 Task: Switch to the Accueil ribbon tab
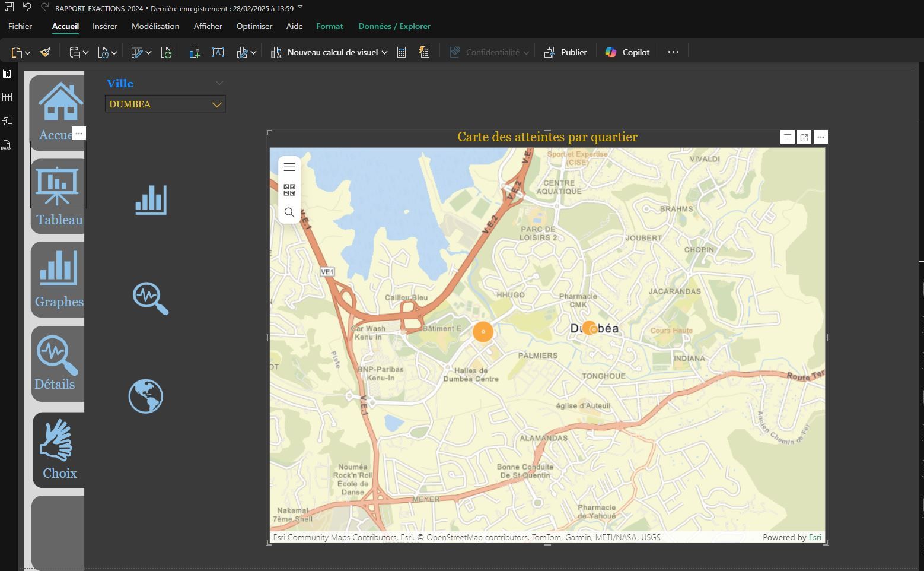[65, 26]
